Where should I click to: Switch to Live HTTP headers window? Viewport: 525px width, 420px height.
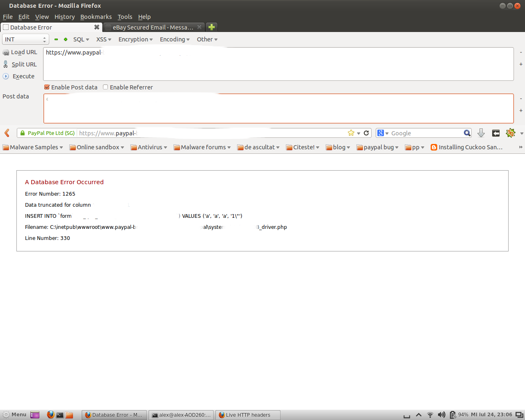[248, 415]
